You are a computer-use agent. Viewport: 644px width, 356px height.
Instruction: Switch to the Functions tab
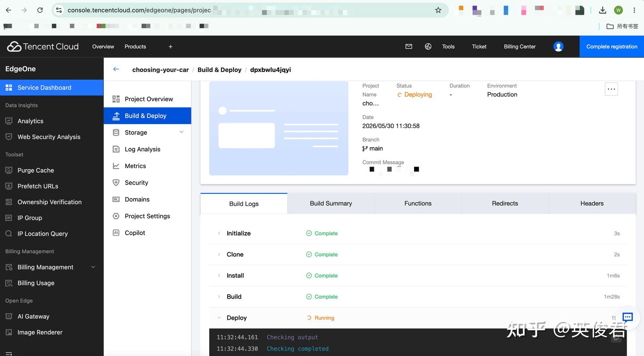[418, 203]
